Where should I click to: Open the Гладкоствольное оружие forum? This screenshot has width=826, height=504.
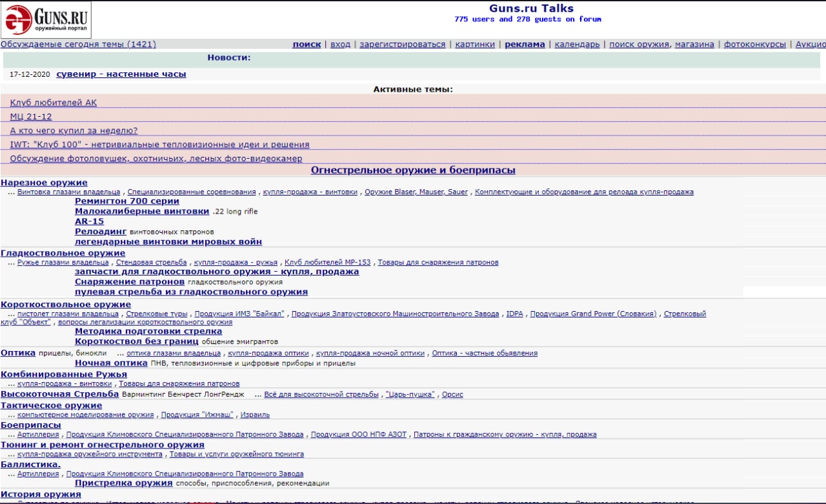point(63,254)
